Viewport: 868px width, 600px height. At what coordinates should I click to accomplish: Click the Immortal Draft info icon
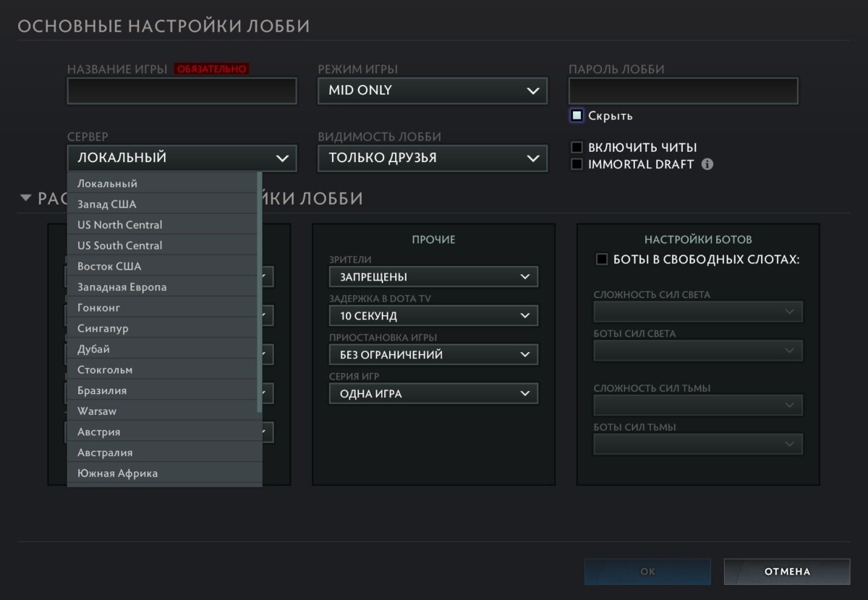pos(707,164)
